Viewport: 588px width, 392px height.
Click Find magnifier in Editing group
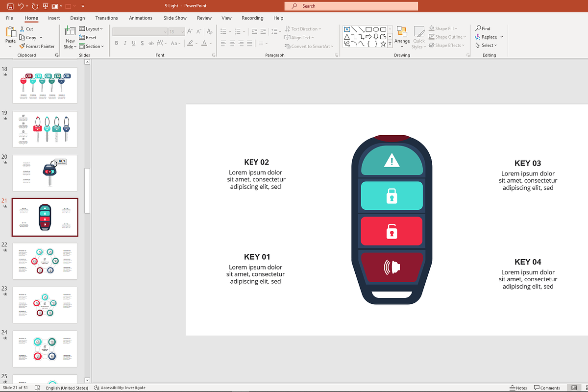(x=478, y=28)
